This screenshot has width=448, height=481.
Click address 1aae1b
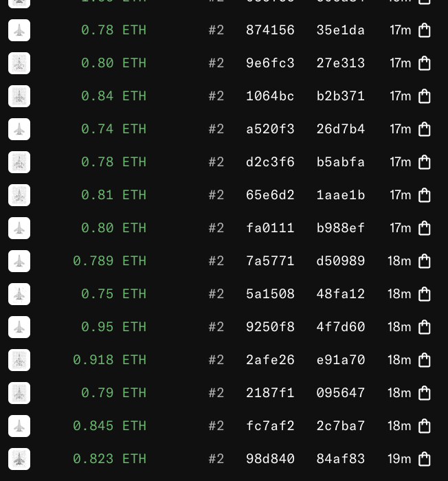pos(341,195)
